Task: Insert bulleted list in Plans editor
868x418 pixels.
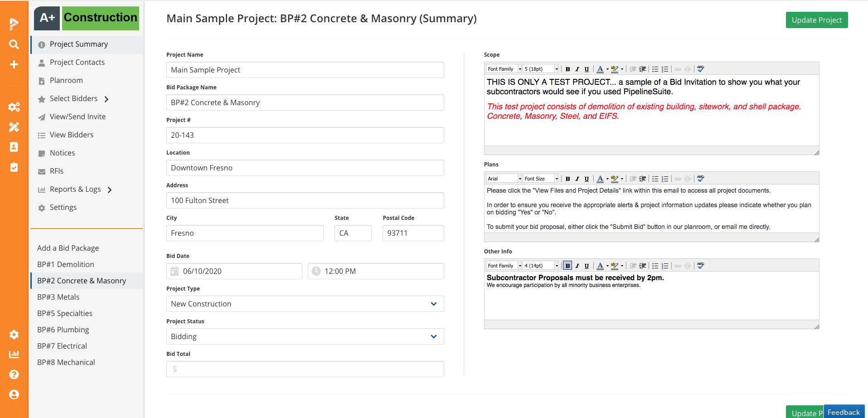Action: 655,179
